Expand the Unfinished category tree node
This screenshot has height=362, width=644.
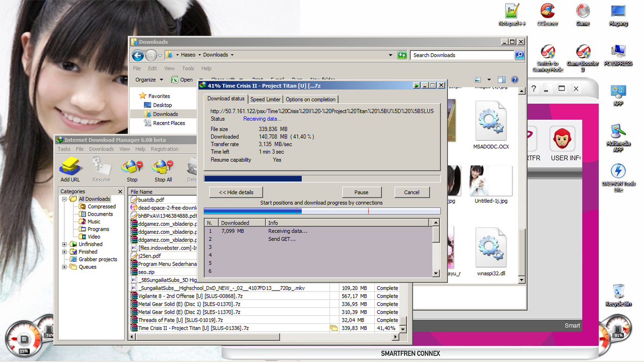coord(64,244)
